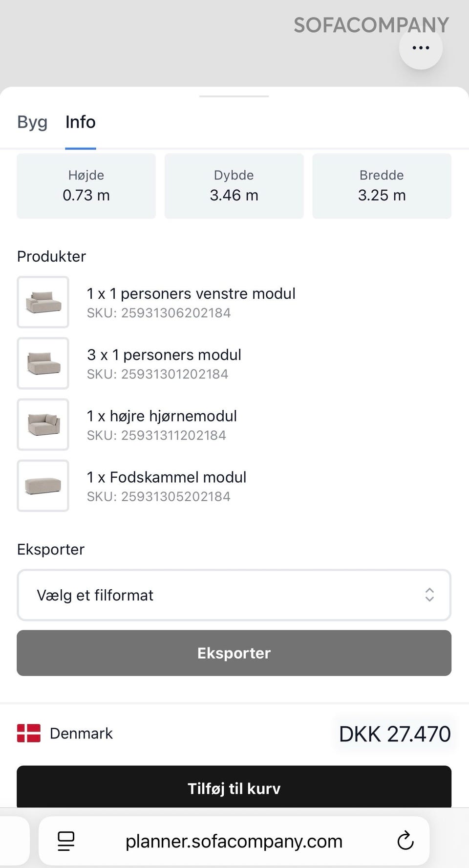469x868 pixels.
Task: Switch to the Byg tab
Action: pos(32,122)
